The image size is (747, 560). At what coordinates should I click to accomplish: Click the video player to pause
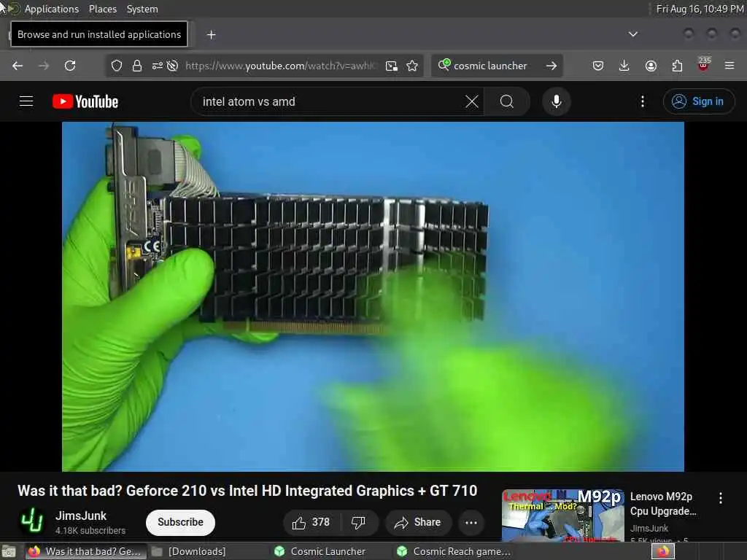[x=373, y=297]
